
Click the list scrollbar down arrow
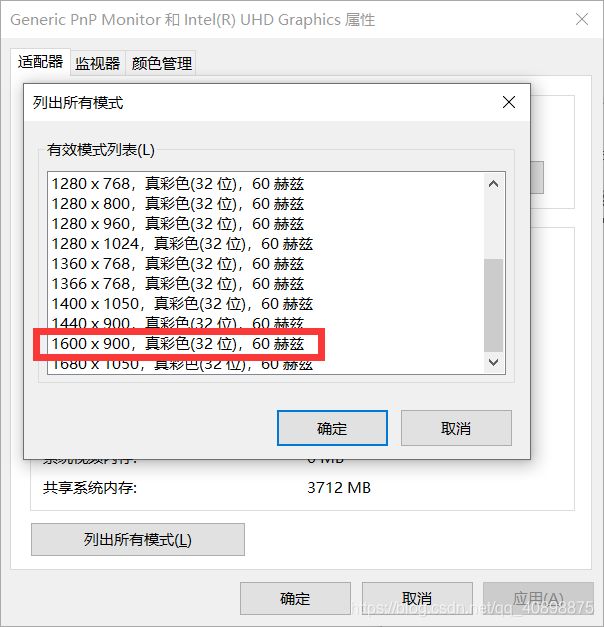pyautogui.click(x=494, y=362)
